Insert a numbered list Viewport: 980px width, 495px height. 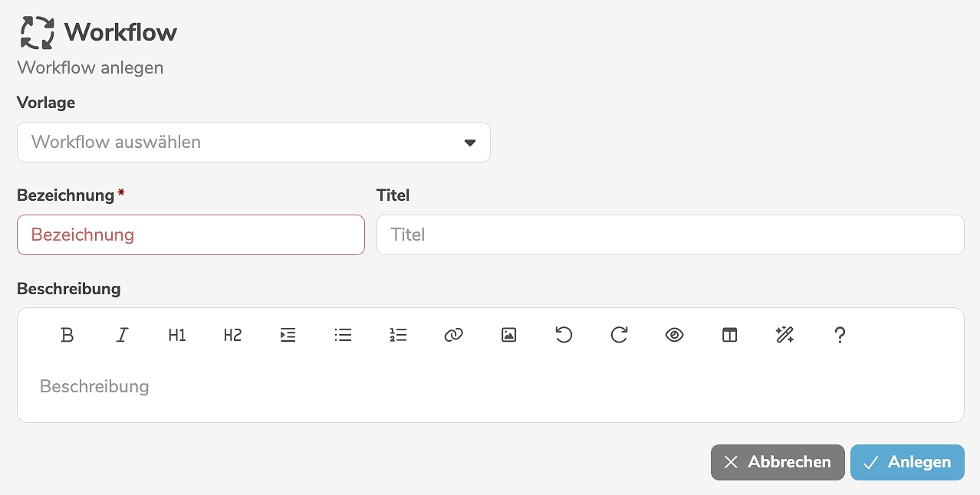point(398,335)
